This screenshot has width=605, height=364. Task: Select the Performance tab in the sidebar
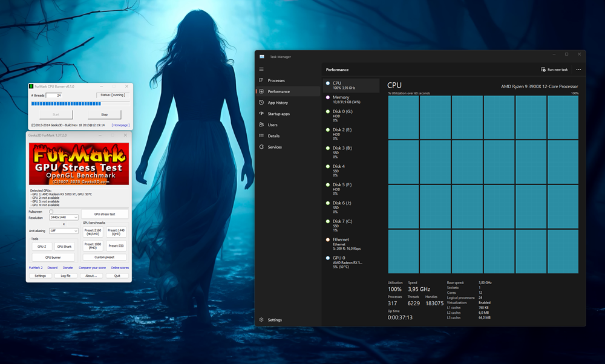click(288, 91)
